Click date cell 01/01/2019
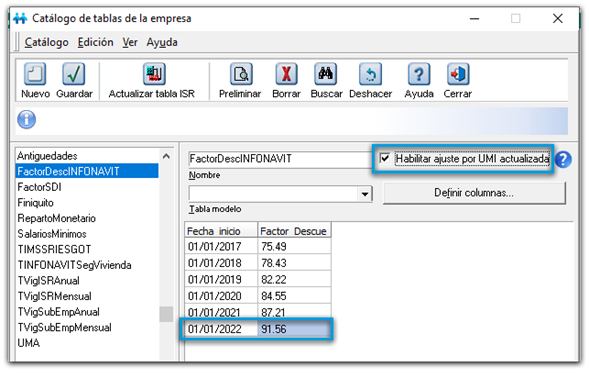 pos(221,280)
